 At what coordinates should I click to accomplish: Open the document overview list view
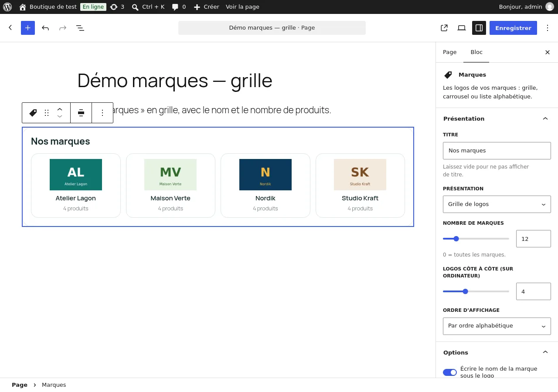80,28
